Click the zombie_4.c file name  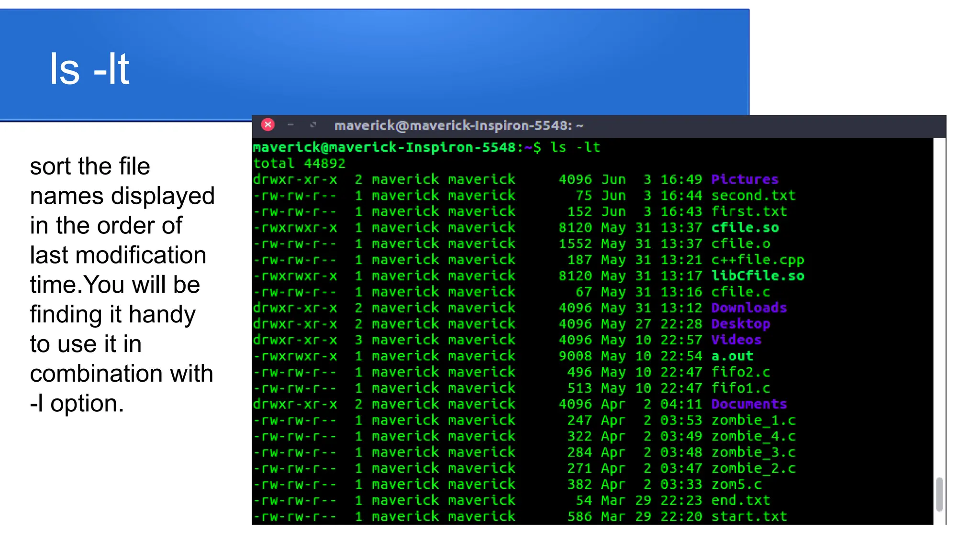pyautogui.click(x=753, y=436)
